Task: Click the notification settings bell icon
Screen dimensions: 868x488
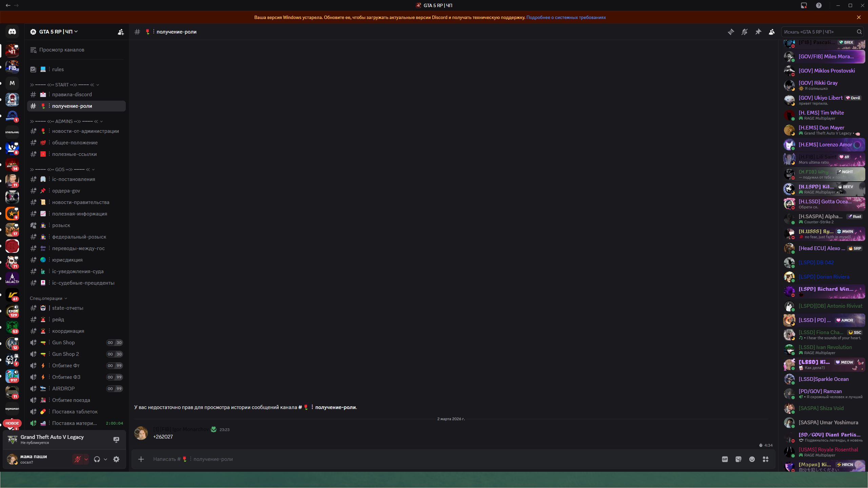Action: click(744, 32)
